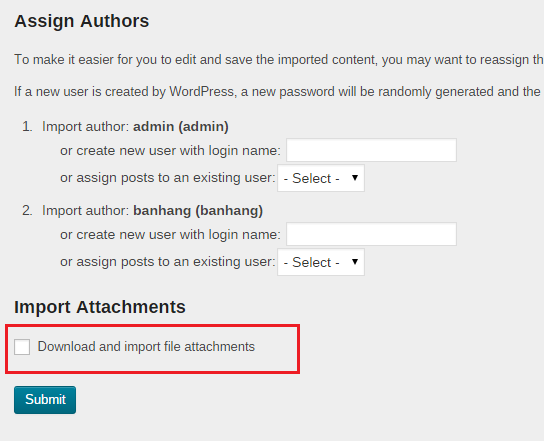Screen dimensions: 544x441
Task: Click banhang's 'or assign posts to an existing user' label
Action: 168,262
